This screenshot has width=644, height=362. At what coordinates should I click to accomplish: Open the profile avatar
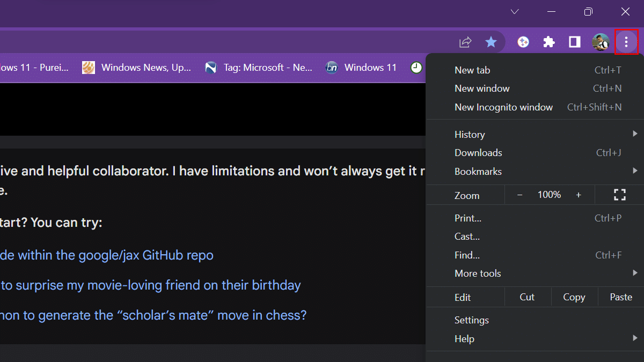pyautogui.click(x=601, y=42)
